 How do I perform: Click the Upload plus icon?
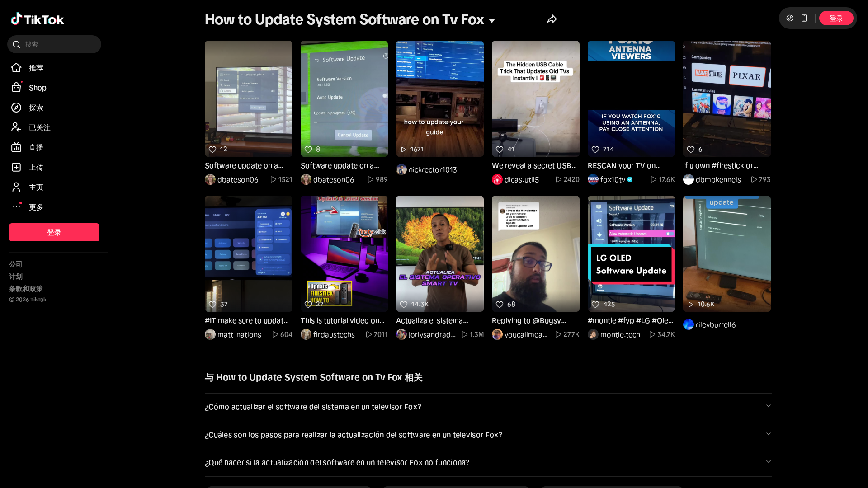click(x=16, y=167)
